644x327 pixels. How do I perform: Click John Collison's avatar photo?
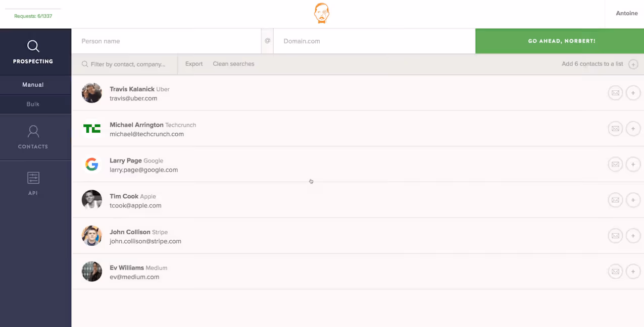(92, 236)
